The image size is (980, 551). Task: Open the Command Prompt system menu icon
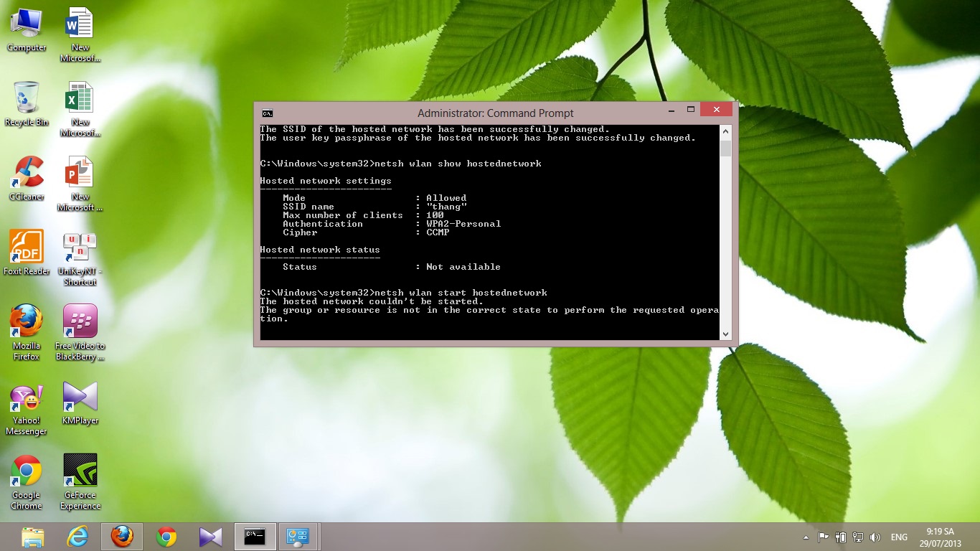[267, 113]
